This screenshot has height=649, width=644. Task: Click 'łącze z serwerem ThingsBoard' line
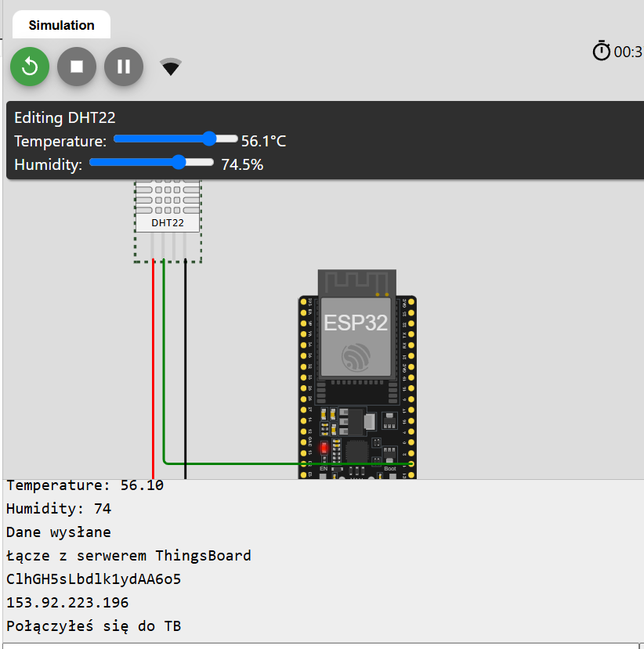tap(128, 556)
